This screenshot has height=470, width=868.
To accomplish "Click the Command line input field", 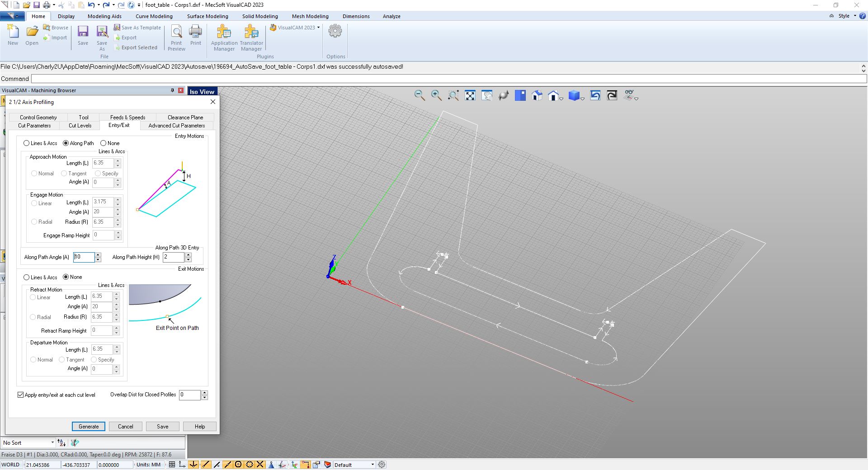I will (x=448, y=79).
